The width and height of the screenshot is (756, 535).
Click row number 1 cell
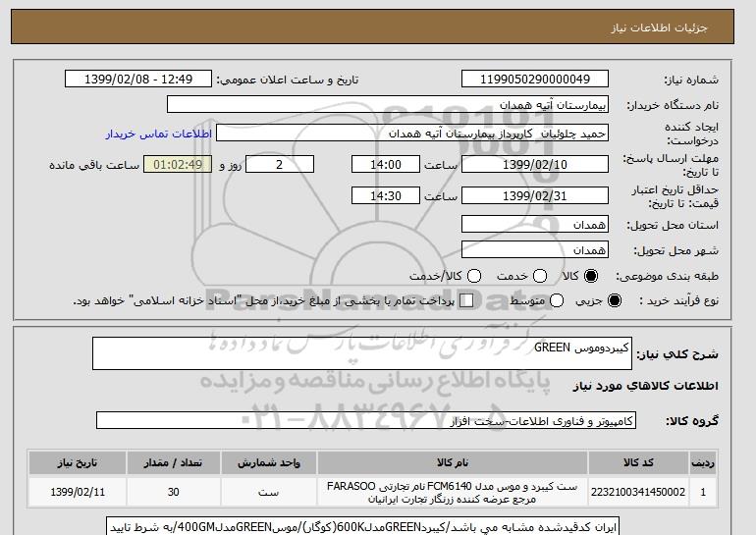tap(703, 492)
